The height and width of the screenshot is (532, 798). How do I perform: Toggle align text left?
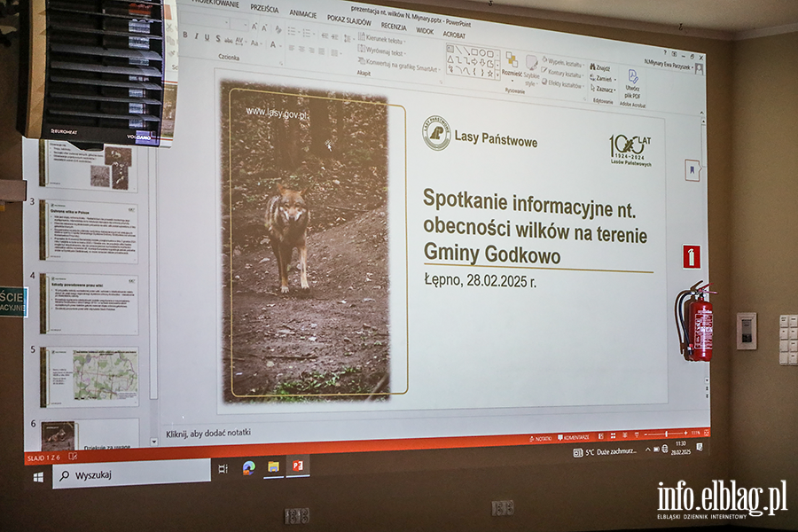292,48
